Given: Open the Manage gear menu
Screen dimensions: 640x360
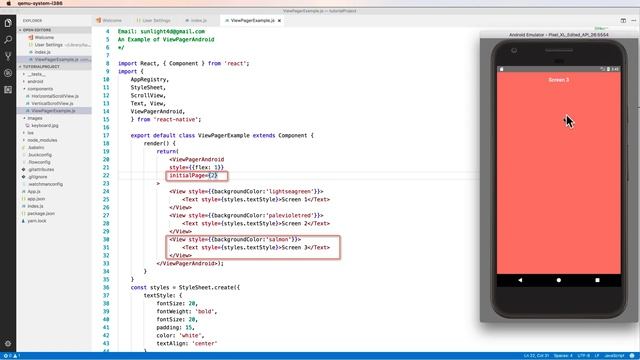Looking at the screenshot, I should 8,344.
